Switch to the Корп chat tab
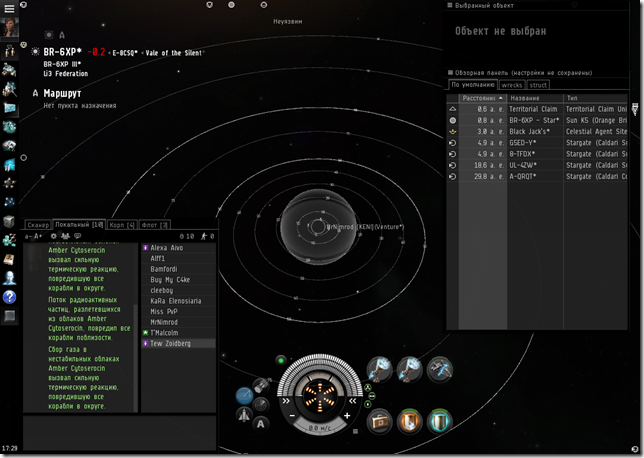644x458 pixels. coord(122,225)
